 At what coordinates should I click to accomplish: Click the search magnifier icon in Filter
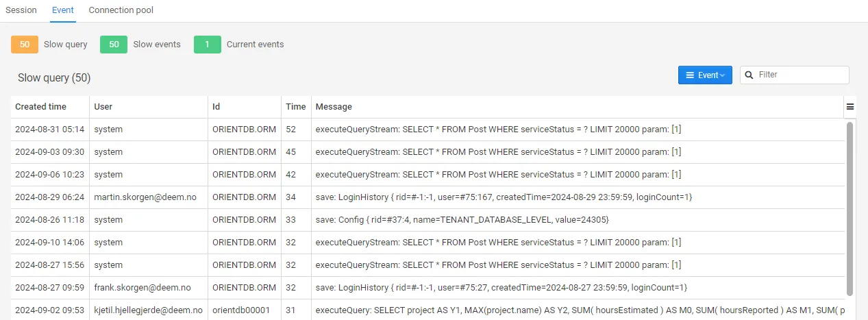[x=749, y=75]
